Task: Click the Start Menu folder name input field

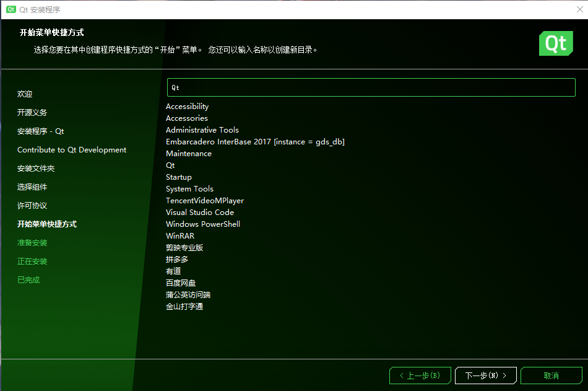Action: [x=371, y=87]
